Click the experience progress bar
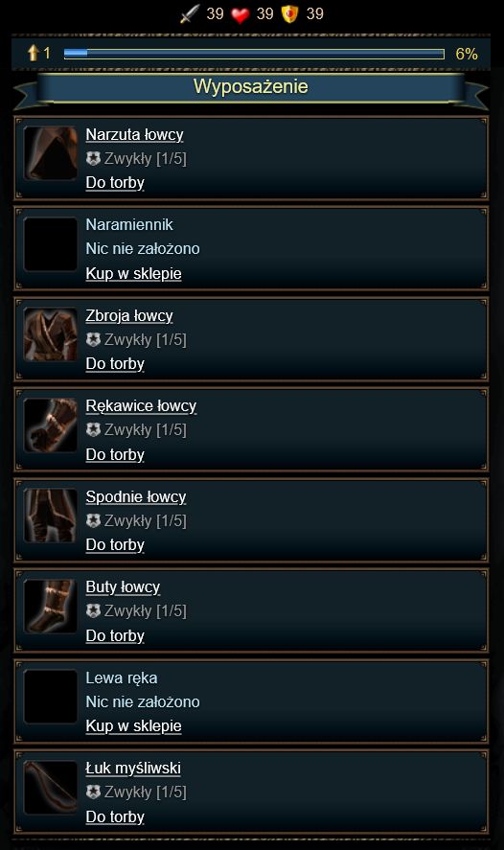 pos(254,53)
